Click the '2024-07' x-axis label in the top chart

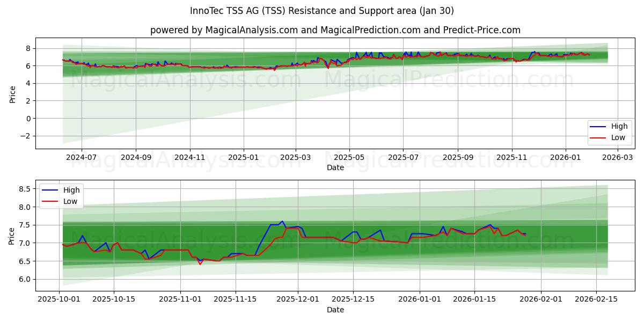(82, 158)
